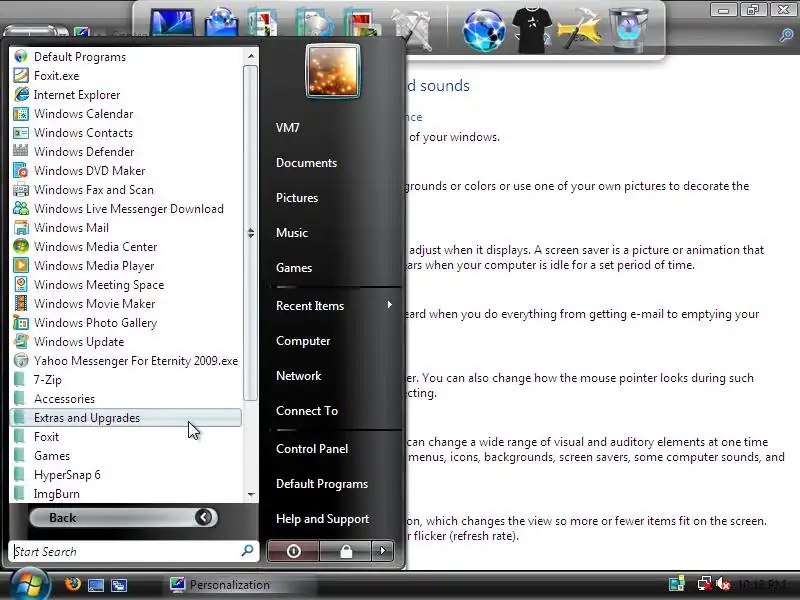This screenshot has width=800, height=600.
Task: Click Show Desktop in Quick Launch
Action: pos(96,585)
